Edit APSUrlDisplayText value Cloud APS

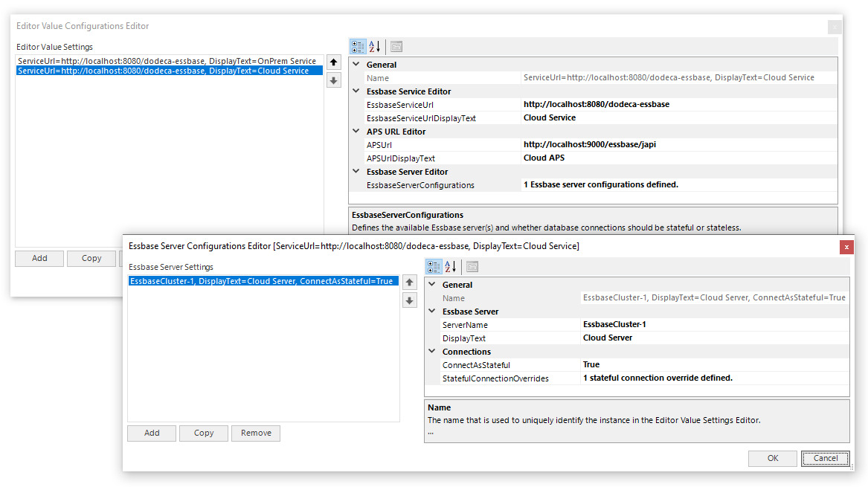coord(678,158)
